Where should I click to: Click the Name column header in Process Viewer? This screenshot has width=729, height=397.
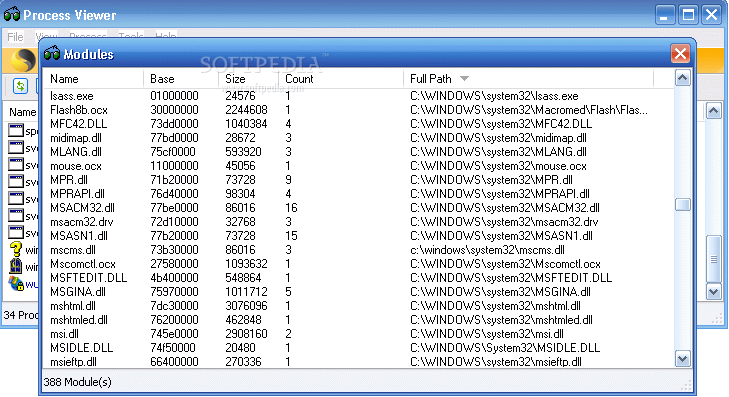coord(22,112)
